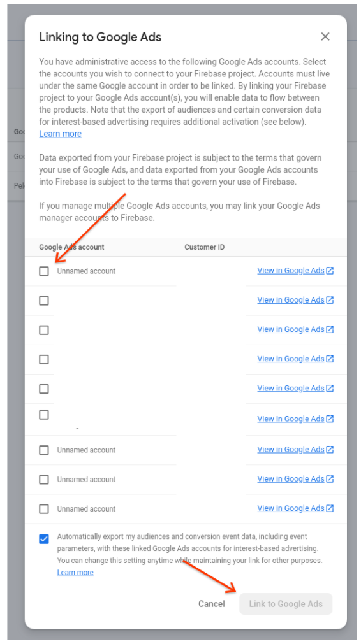Click the Customer ID column header
This screenshot has width=361, height=644.
(204, 247)
